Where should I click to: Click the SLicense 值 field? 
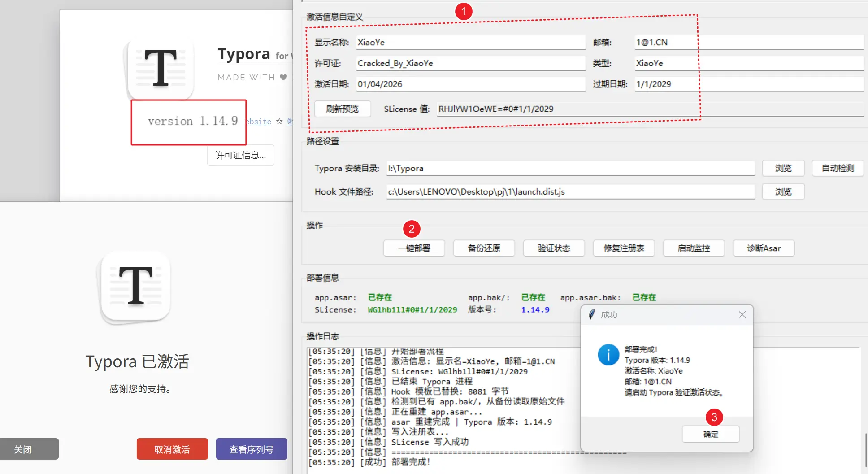pos(651,109)
